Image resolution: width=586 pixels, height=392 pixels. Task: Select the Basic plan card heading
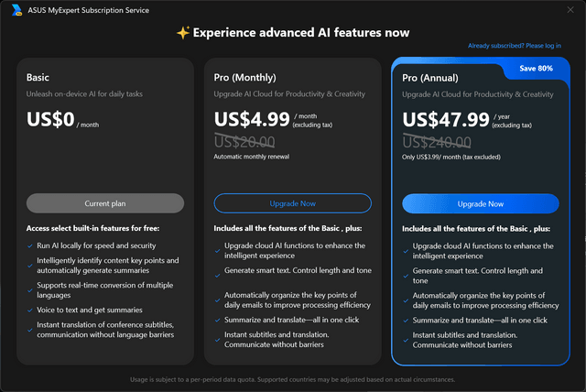tap(38, 77)
